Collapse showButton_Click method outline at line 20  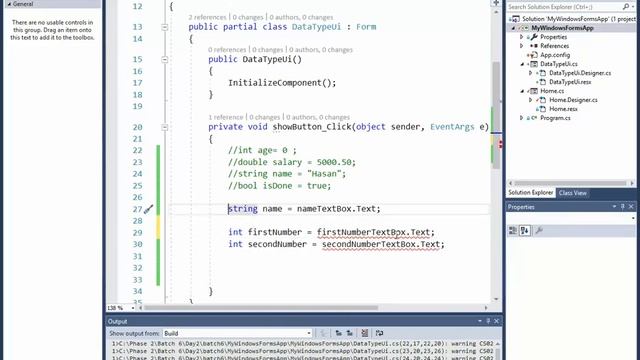click(x=164, y=127)
